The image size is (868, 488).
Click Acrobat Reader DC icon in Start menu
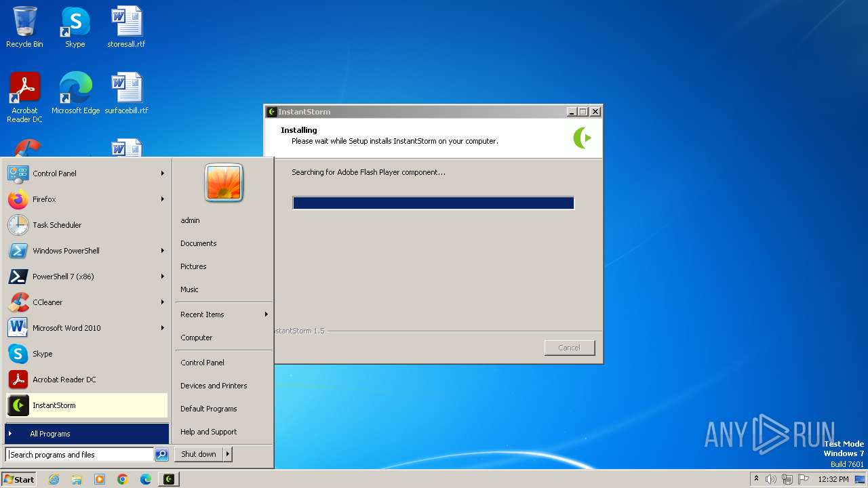pos(18,380)
